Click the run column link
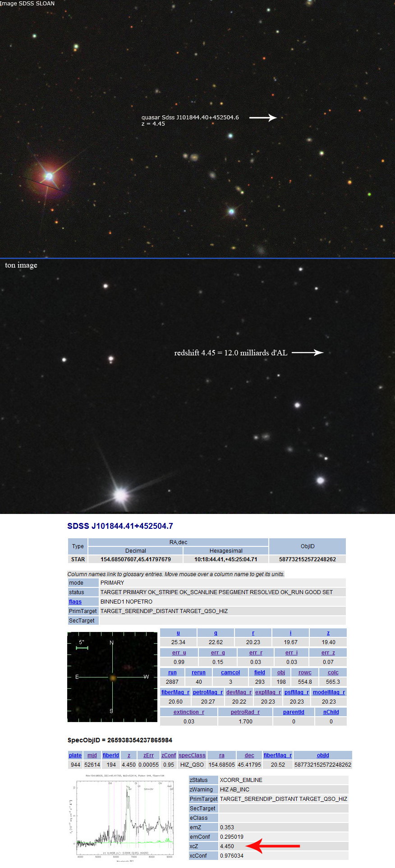This screenshot has height=868, width=395. coord(172,673)
